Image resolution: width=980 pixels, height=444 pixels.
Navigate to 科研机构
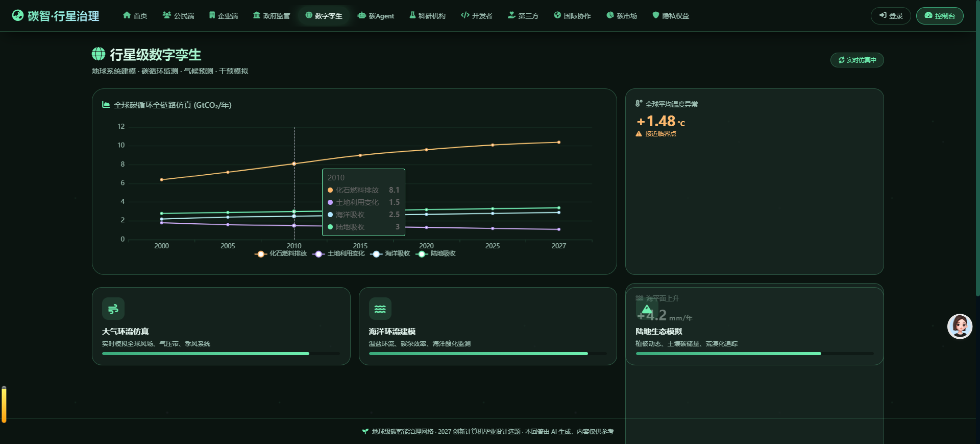tap(427, 16)
